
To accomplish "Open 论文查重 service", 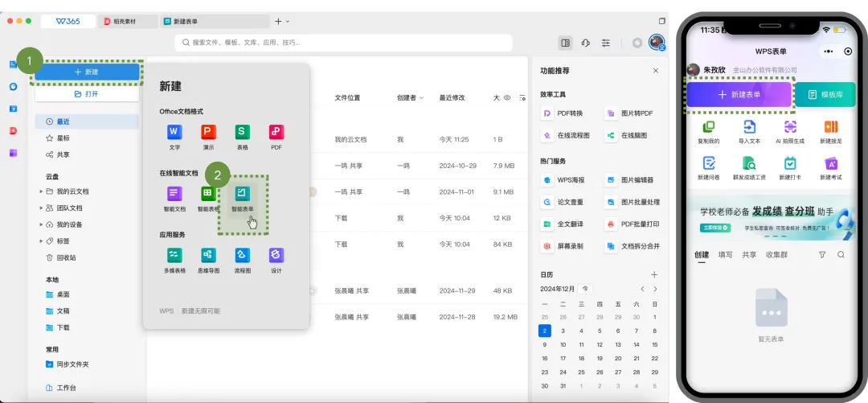I will point(562,203).
